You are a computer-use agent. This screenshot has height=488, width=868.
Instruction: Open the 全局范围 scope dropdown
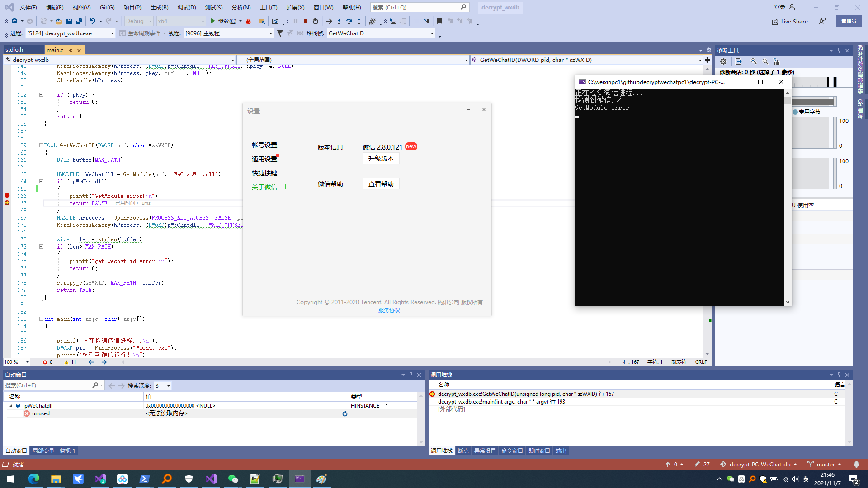coord(354,60)
